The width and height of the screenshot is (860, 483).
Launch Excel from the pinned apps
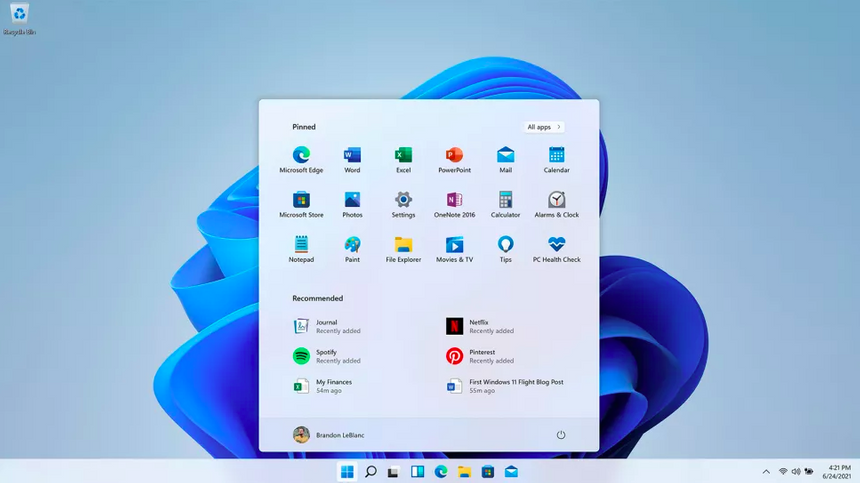point(403,156)
